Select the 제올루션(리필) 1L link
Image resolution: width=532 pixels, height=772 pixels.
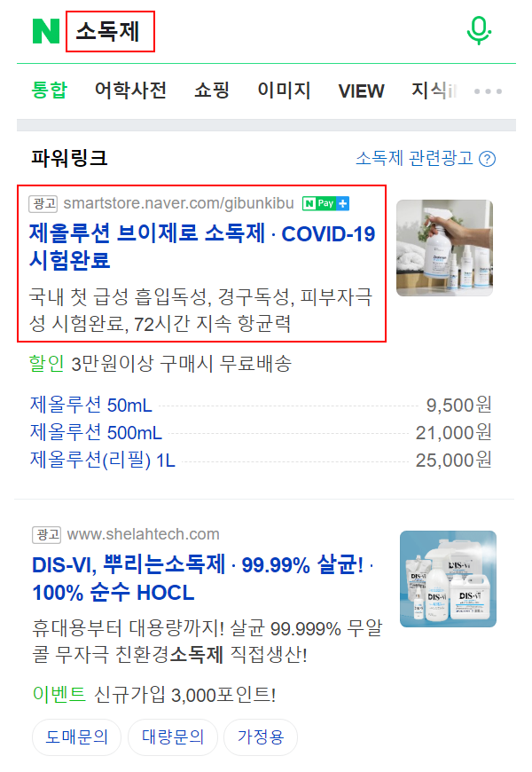coord(102,461)
